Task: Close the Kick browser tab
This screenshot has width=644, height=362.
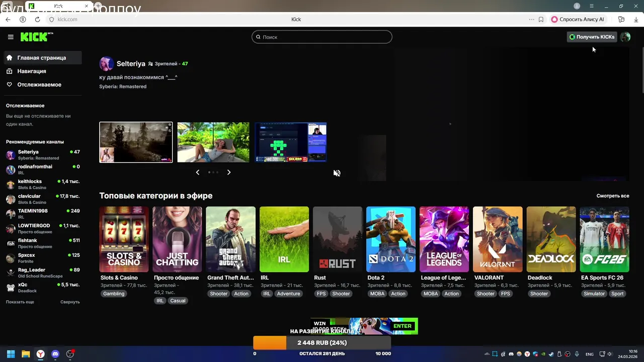Action: 86,7
